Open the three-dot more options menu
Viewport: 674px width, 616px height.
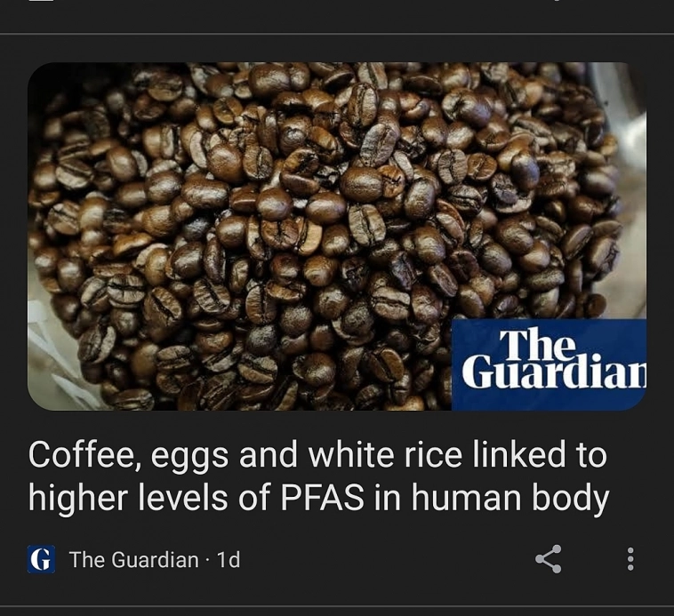tap(630, 559)
